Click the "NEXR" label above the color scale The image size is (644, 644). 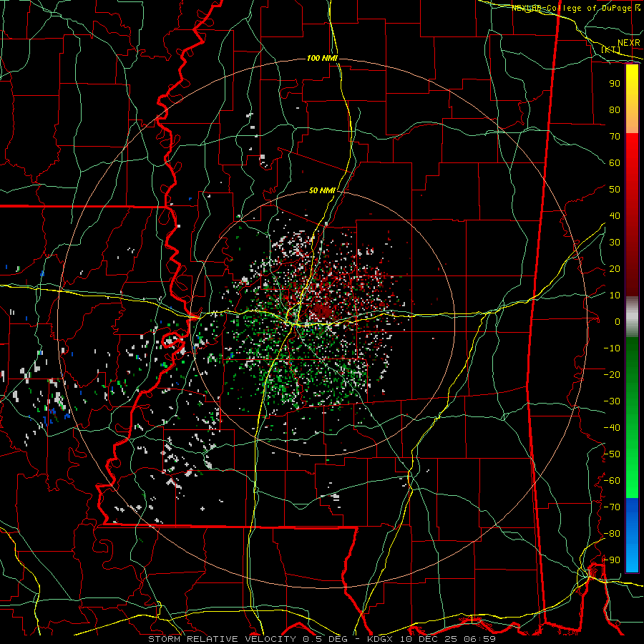pos(629,43)
